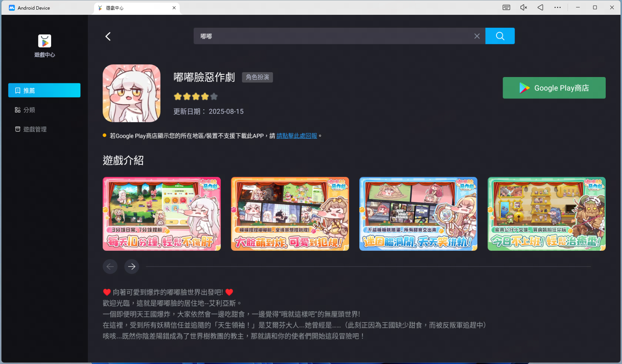Click the 嘟嘟臉惡作劇 game app icon
This screenshot has width=622, height=364.
pyautogui.click(x=132, y=93)
